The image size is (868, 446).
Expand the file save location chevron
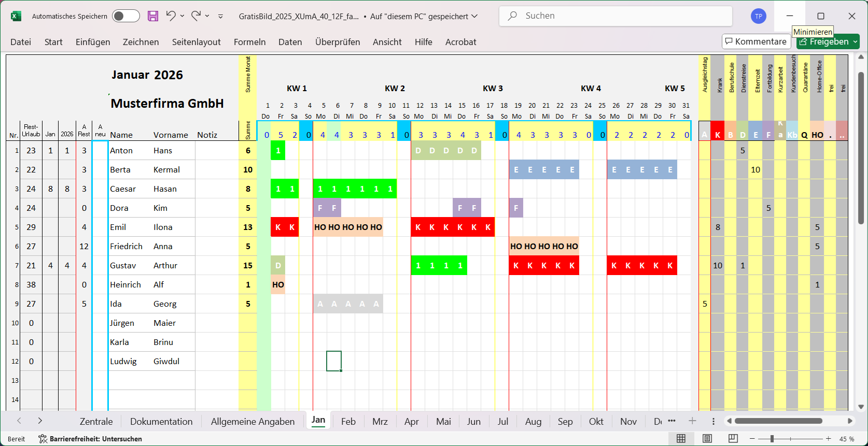(474, 16)
